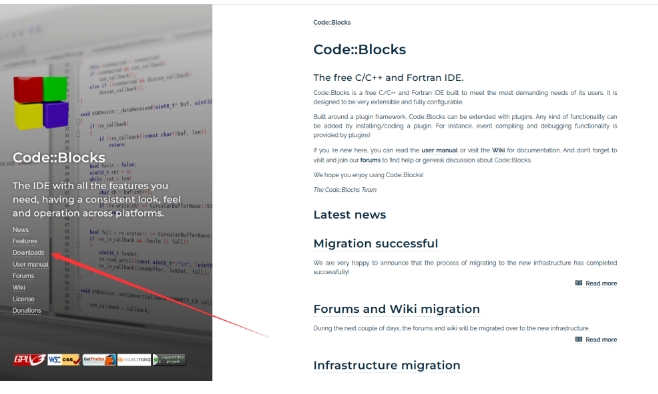The height and width of the screenshot is (394, 658).
Task: Open the News sidebar link
Action: [x=21, y=230]
